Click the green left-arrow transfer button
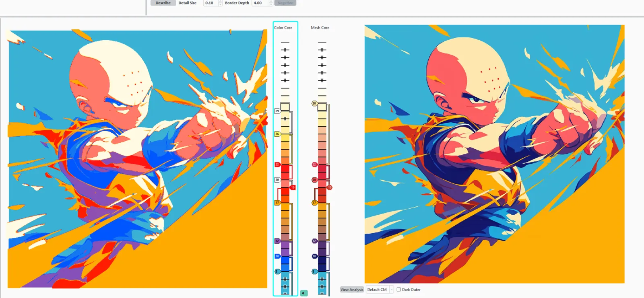This screenshot has height=298, width=644. tap(304, 293)
